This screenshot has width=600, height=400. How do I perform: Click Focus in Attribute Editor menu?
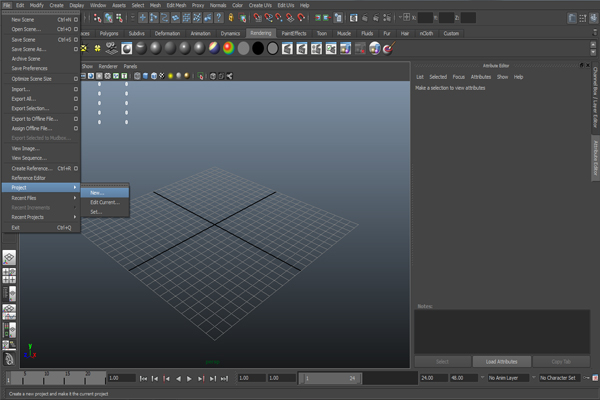point(459,77)
